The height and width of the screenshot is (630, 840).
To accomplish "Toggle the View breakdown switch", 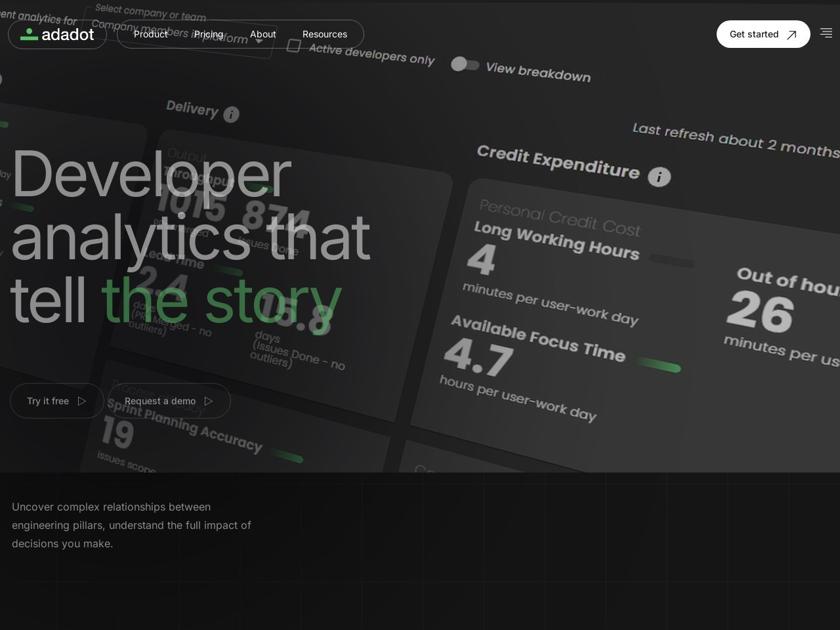I will [x=465, y=64].
